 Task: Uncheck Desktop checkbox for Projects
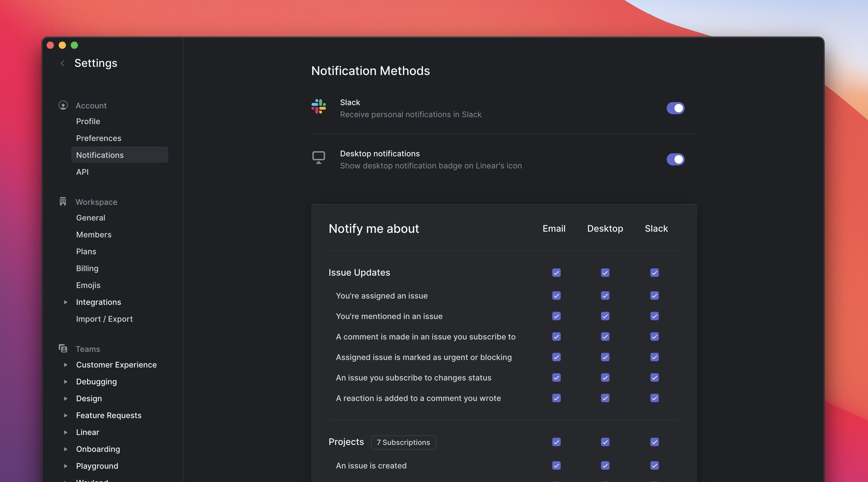click(605, 442)
